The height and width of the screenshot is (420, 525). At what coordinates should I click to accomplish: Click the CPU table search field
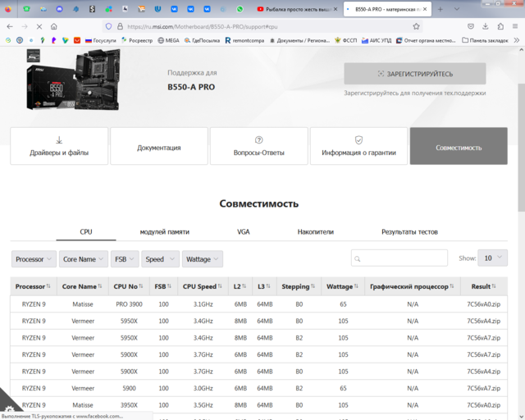(399, 258)
